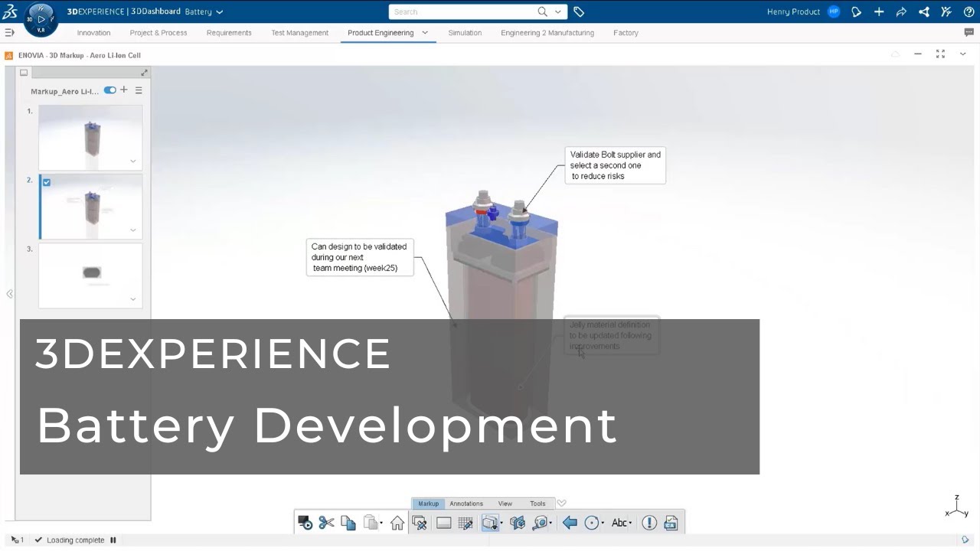This screenshot has height=551, width=980.
Task: Open notifications bell icon
Action: tap(856, 11)
